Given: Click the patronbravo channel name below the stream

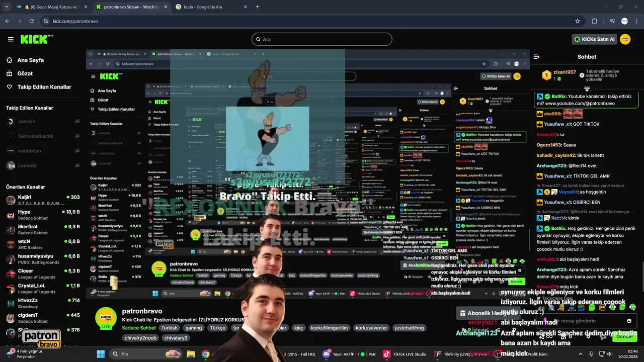Looking at the screenshot, I should 142,311.
